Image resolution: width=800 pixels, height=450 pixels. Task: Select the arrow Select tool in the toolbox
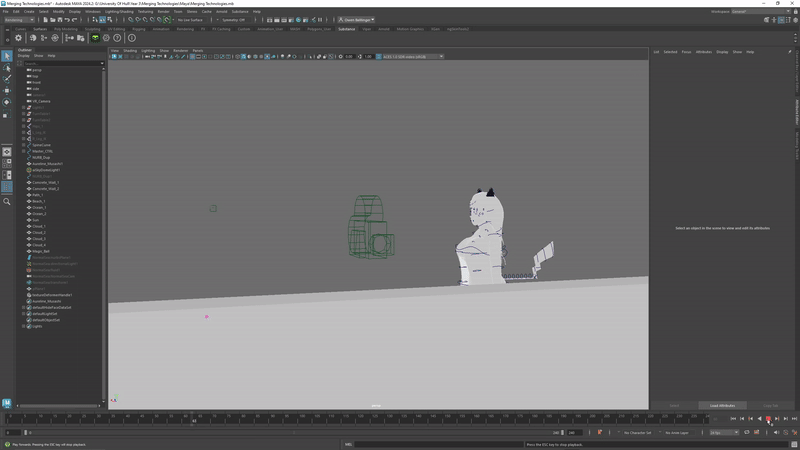pyautogui.click(x=6, y=56)
